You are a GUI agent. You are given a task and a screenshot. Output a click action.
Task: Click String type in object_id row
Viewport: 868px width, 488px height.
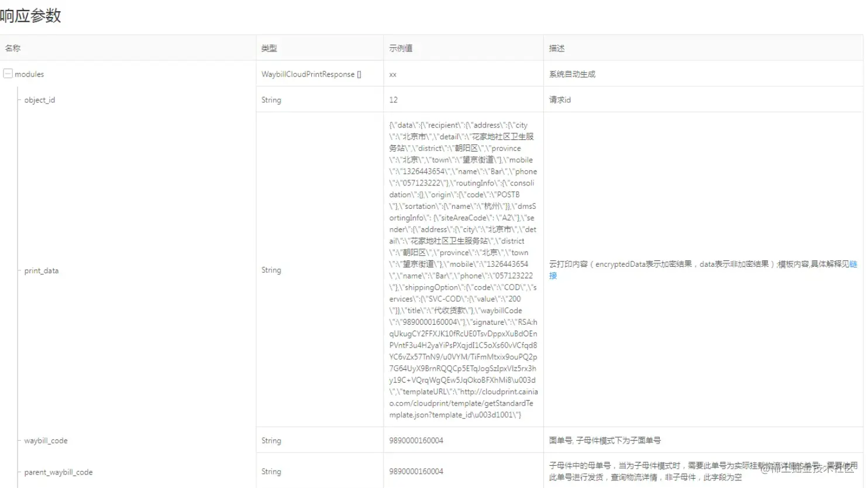(271, 100)
